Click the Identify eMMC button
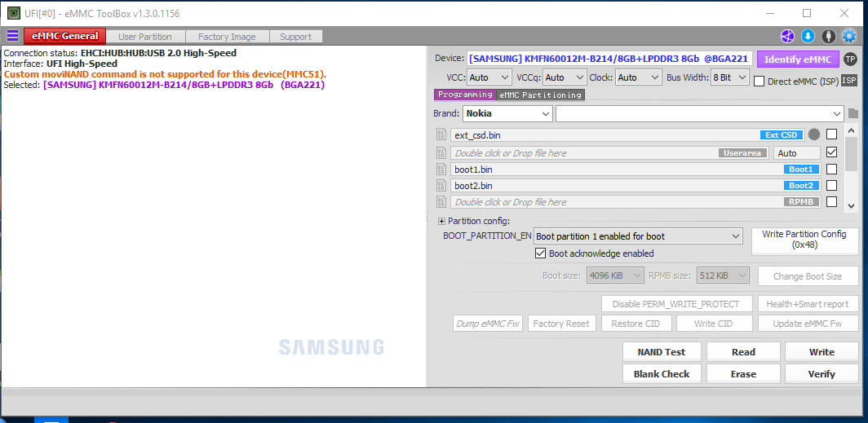The height and width of the screenshot is (423, 868). click(798, 59)
